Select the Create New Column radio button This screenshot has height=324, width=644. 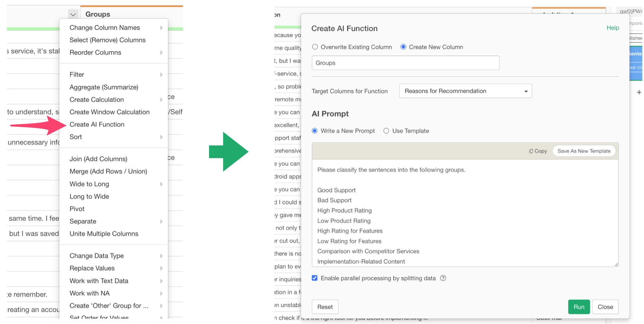click(x=403, y=47)
